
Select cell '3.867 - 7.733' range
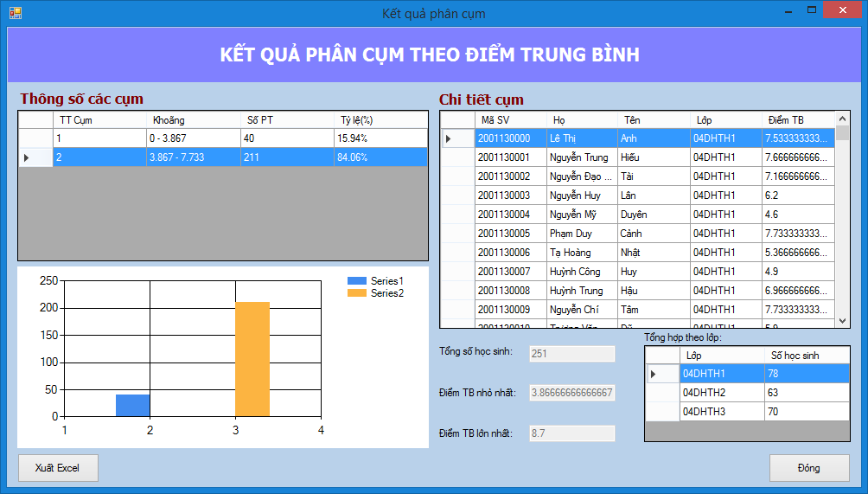pos(194,157)
